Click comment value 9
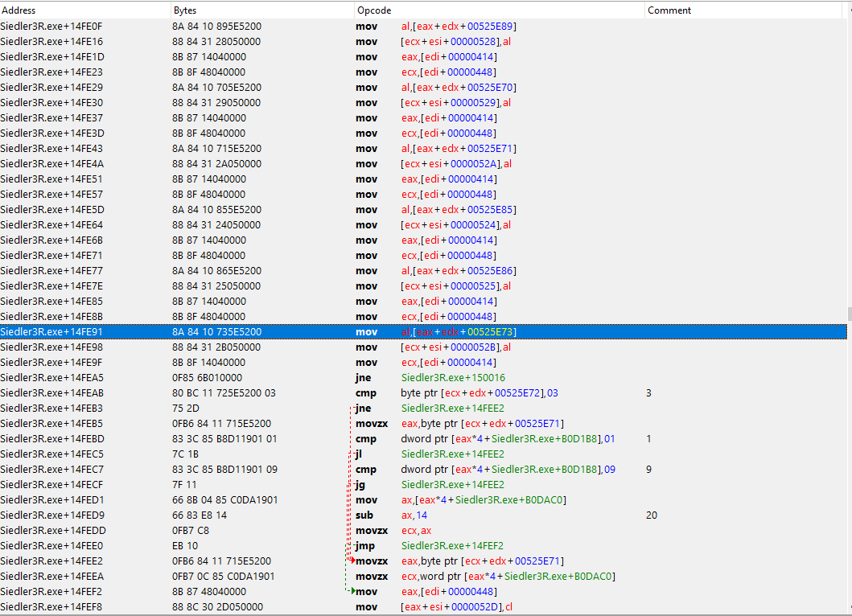This screenshot has height=616, width=852. [x=648, y=470]
